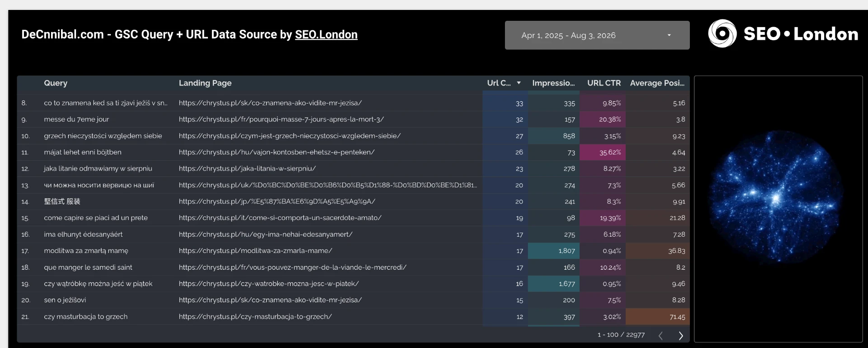Click the SEO.London link in title
Image resolution: width=868 pixels, height=348 pixels.
326,34
